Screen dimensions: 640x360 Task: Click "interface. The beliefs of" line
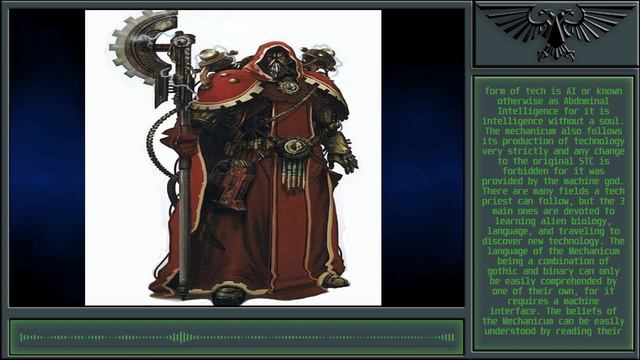[x=553, y=311]
